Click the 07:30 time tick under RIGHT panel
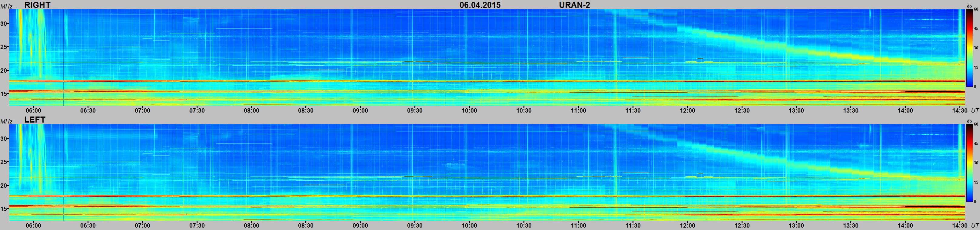Screen dimensions: 980x230 [197, 111]
